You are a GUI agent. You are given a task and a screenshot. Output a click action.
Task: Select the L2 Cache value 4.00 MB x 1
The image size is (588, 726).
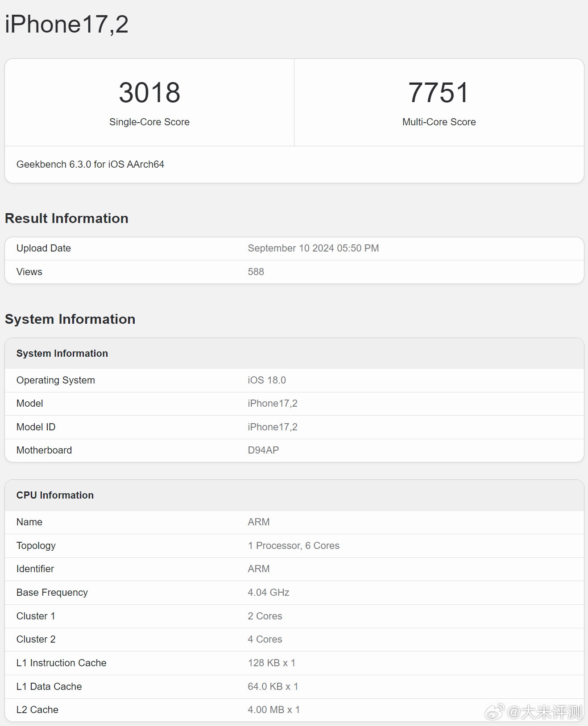(x=274, y=710)
